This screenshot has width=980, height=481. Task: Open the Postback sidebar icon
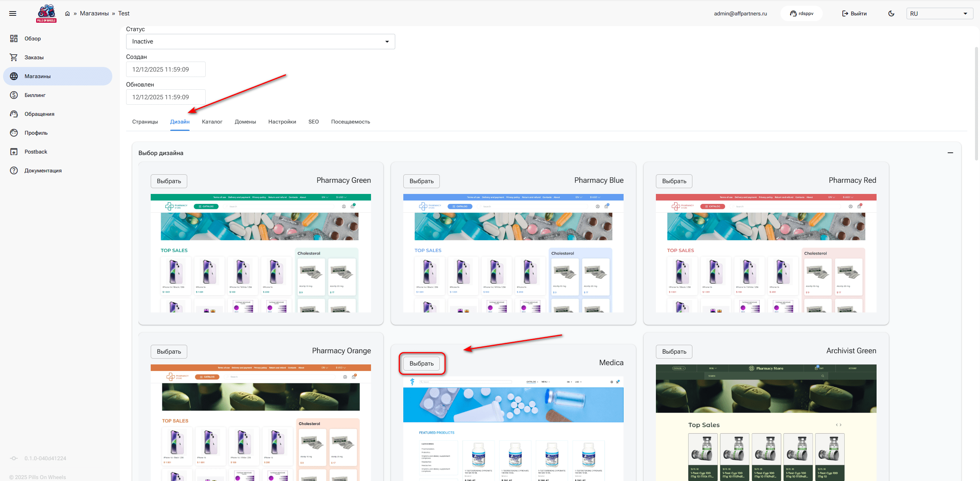click(14, 152)
